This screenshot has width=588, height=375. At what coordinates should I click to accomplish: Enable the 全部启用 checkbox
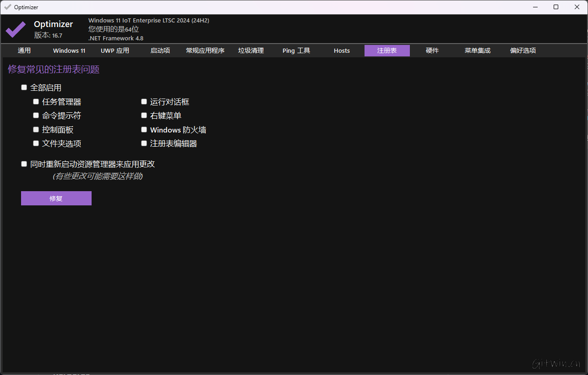(x=24, y=87)
